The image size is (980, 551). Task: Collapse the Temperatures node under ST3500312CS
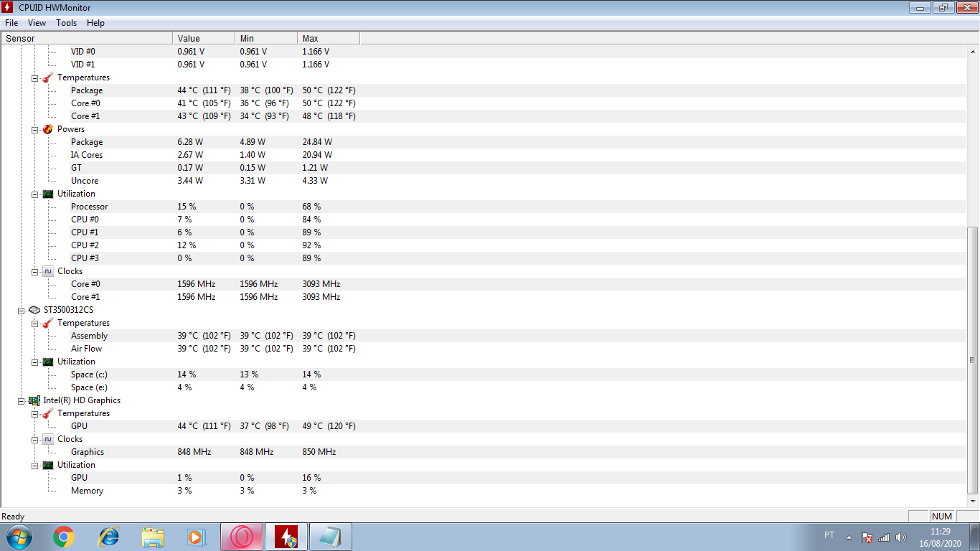[34, 323]
